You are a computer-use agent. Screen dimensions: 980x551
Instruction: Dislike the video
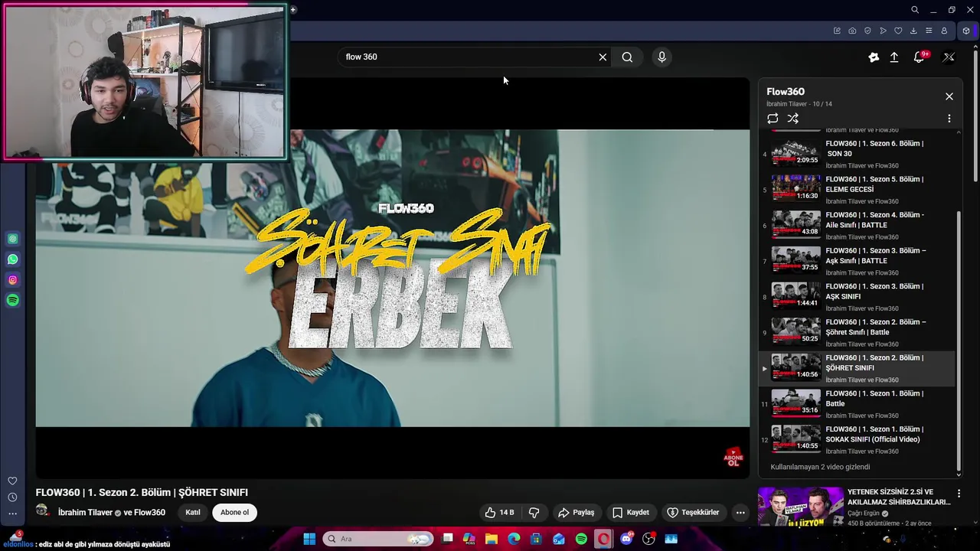(x=534, y=513)
